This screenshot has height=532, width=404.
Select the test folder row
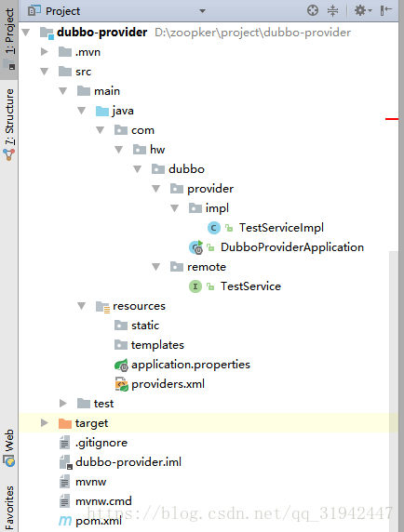[209, 404]
